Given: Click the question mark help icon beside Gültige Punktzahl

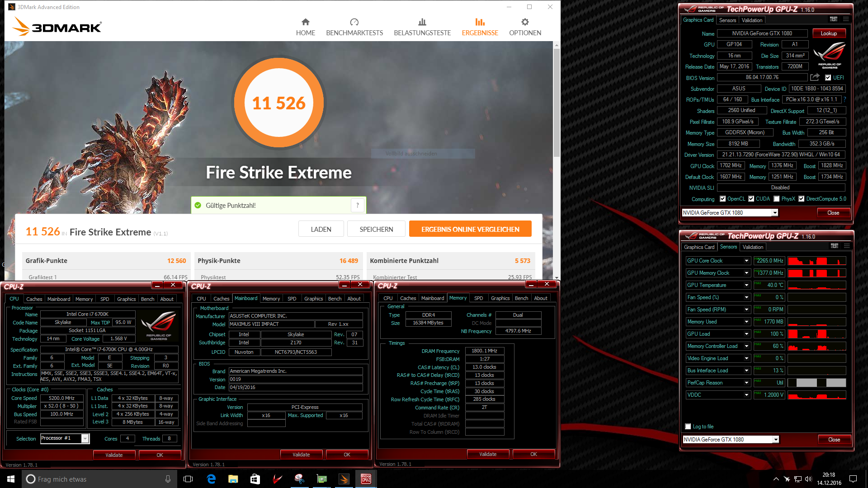Looking at the screenshot, I should pyautogui.click(x=358, y=205).
